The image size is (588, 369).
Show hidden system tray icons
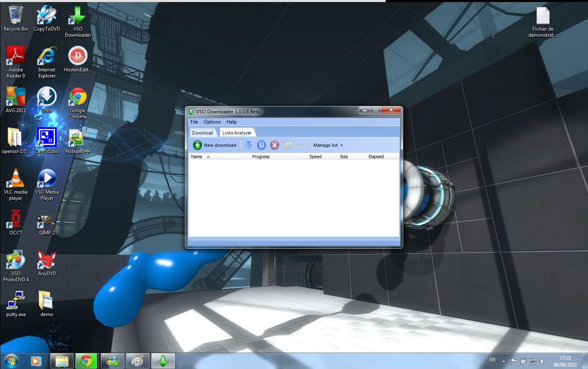[x=504, y=361]
